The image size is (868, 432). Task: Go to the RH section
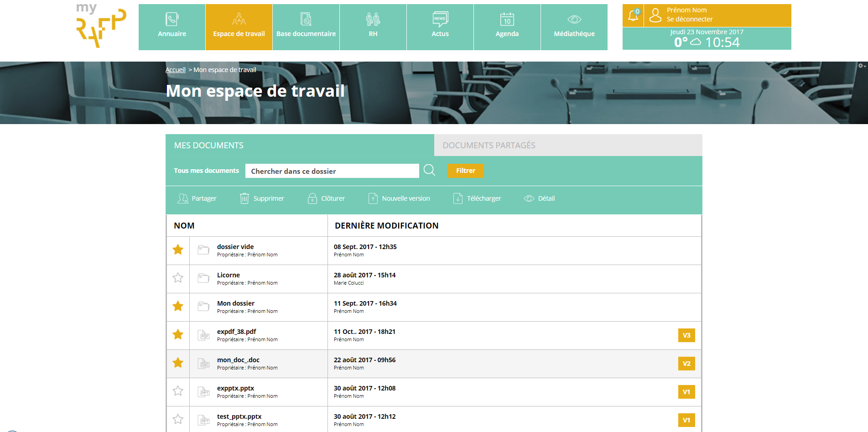coord(373,27)
